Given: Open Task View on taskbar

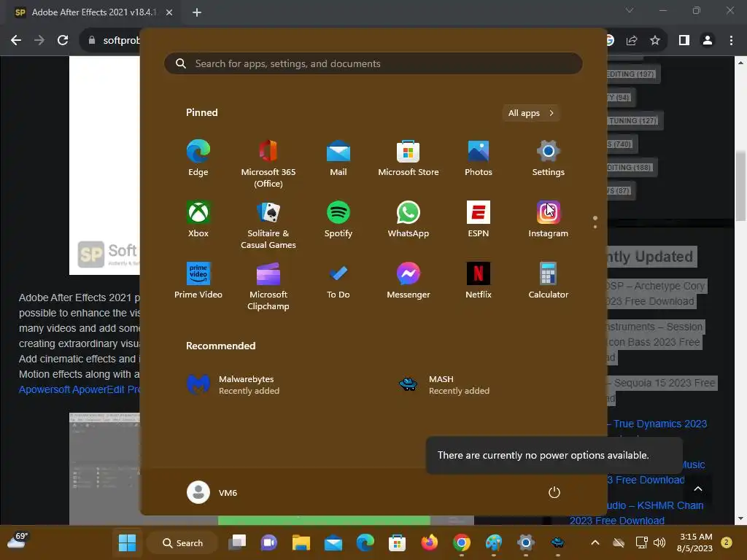Looking at the screenshot, I should tap(237, 542).
